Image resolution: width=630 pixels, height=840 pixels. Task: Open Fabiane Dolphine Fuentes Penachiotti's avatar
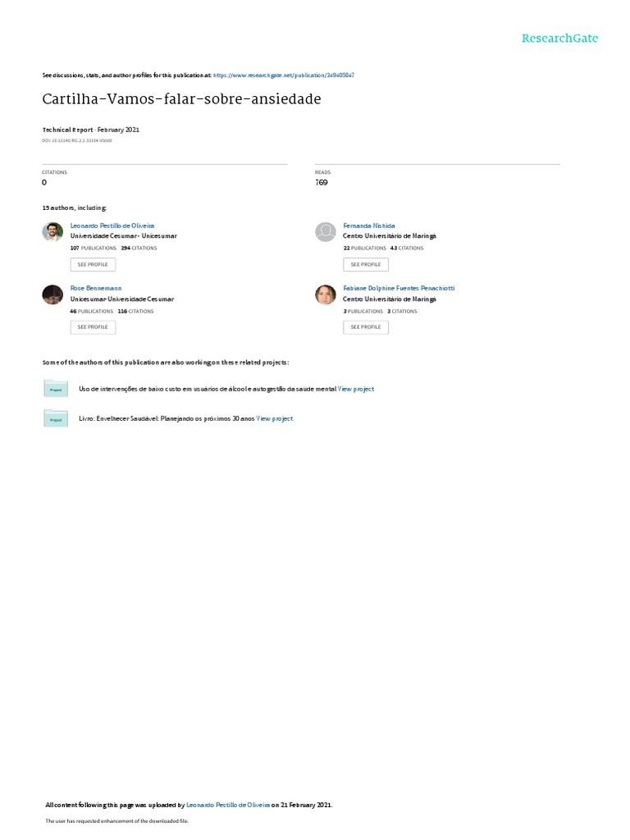(x=325, y=294)
